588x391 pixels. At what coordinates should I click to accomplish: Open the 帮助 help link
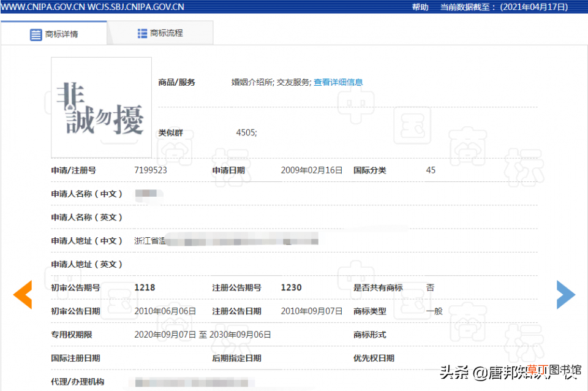coord(420,7)
